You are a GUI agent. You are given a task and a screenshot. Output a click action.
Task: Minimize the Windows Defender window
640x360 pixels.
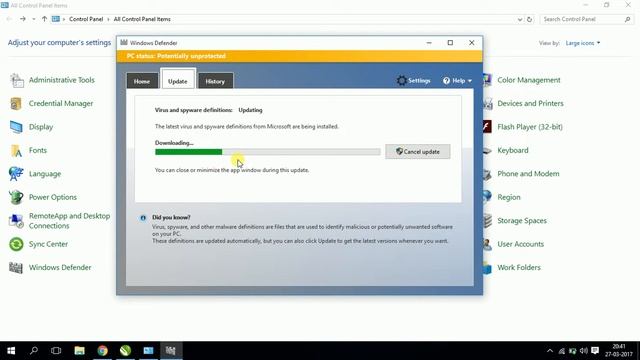coord(429,43)
